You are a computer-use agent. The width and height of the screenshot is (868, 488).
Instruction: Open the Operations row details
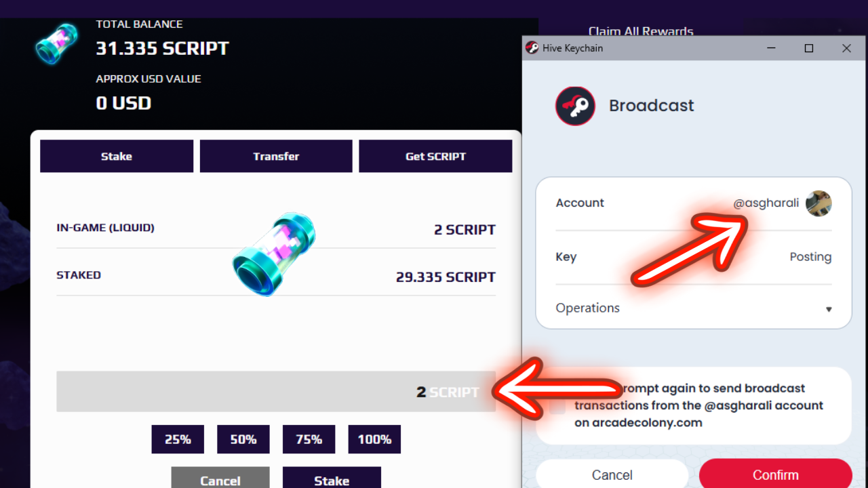(588, 308)
